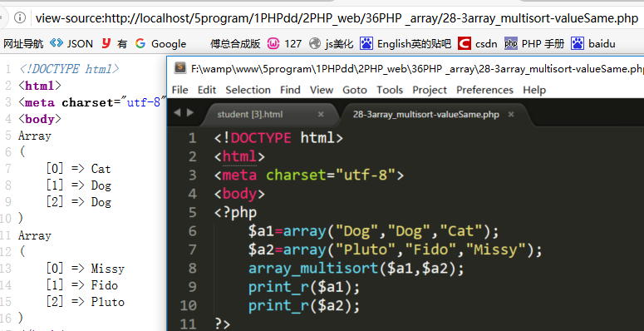This screenshot has width=644, height=331.
Task: Click the "Cat" string in Sublime editor
Action: (461, 231)
